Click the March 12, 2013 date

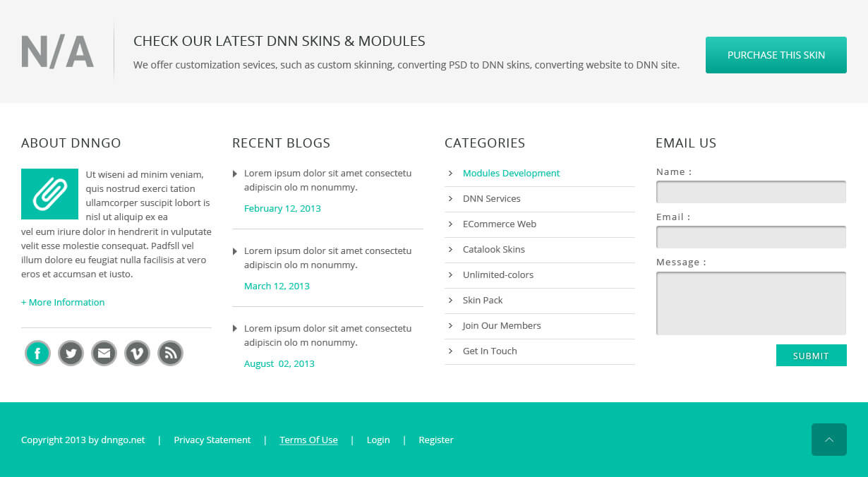click(x=277, y=286)
